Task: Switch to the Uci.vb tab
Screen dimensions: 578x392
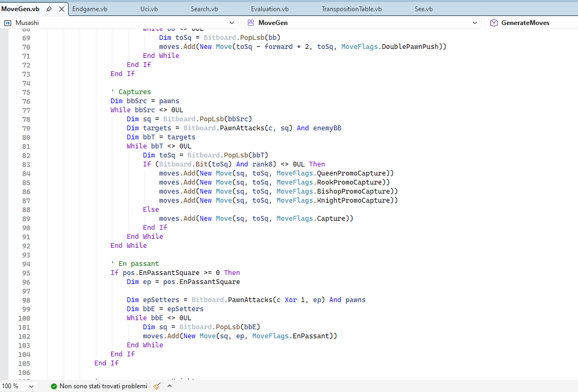Action: coord(149,9)
